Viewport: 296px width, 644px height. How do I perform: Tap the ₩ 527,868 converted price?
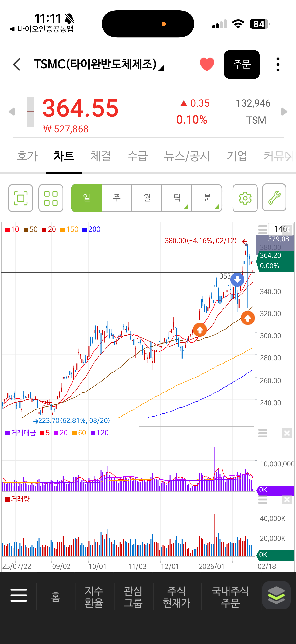point(66,129)
